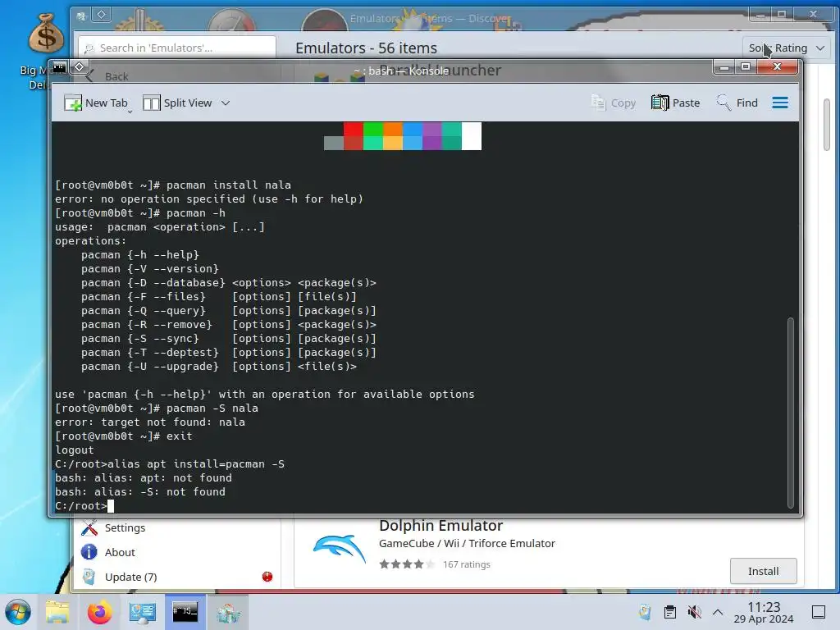Screen dimensions: 840x630
Task: Click the '167 ratings' text
Action: (467, 564)
